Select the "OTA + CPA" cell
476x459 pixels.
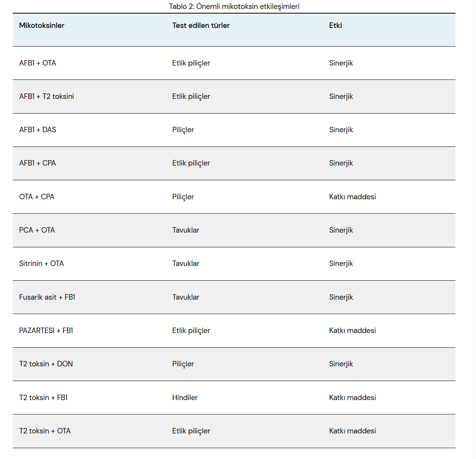(x=37, y=197)
